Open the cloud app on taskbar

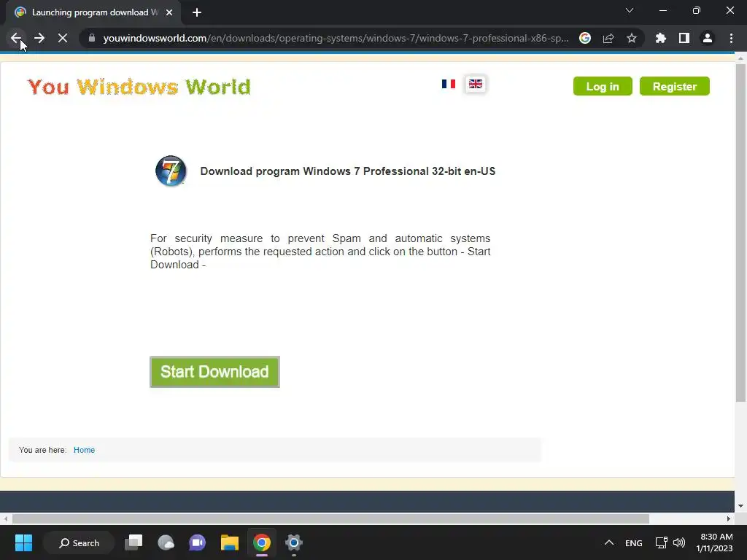pyautogui.click(x=166, y=542)
